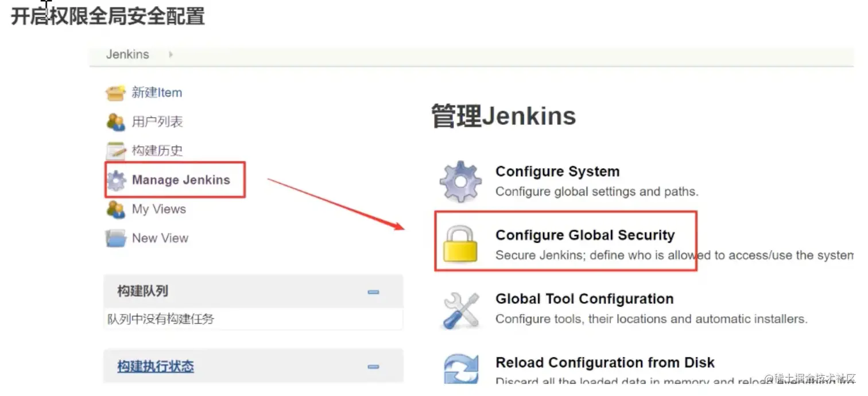The width and height of the screenshot is (868, 396).
Task: Open the New View link
Action: 160,238
